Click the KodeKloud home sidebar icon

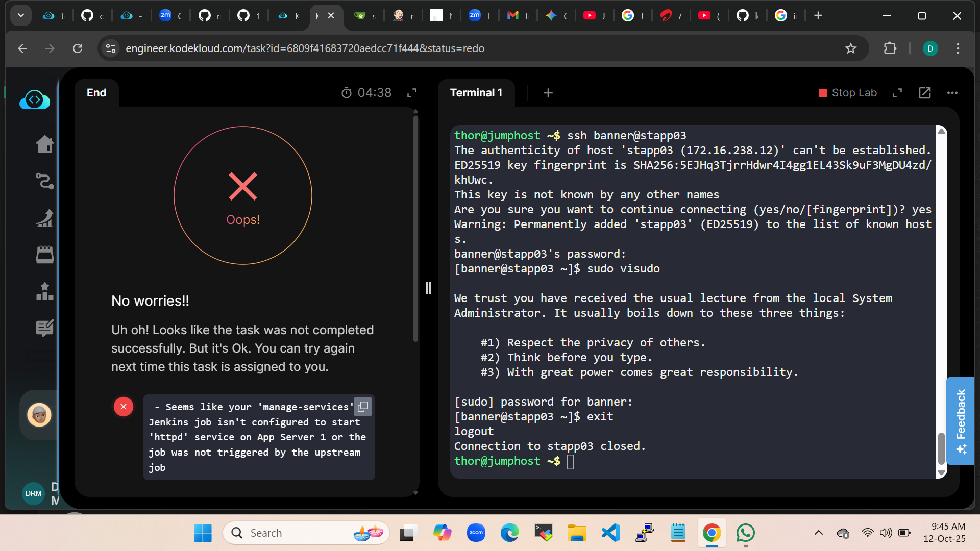(45, 144)
